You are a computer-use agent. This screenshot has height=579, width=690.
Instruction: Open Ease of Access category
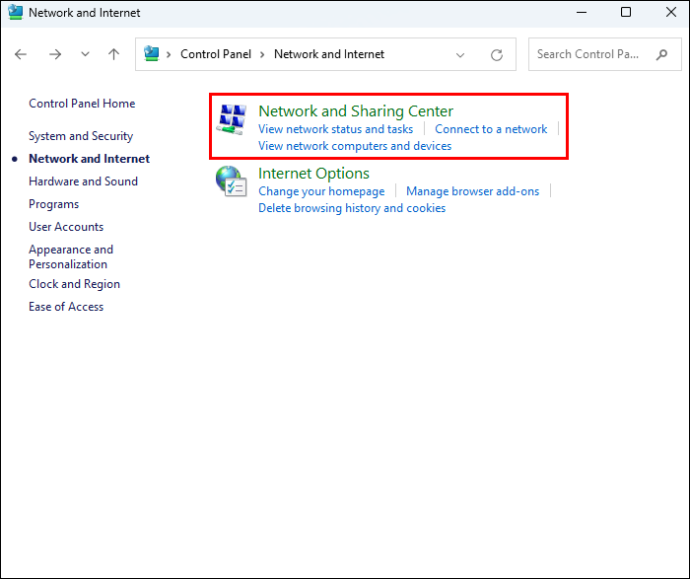pos(66,307)
